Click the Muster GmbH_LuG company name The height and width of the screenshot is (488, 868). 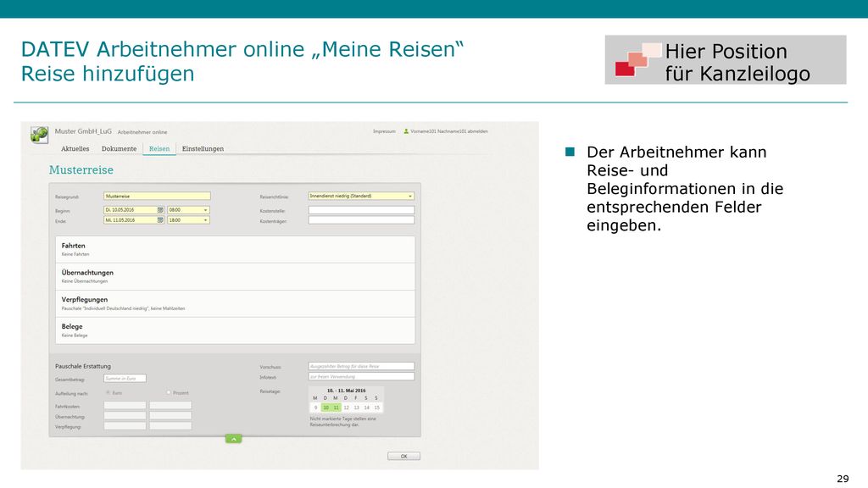tap(83, 131)
